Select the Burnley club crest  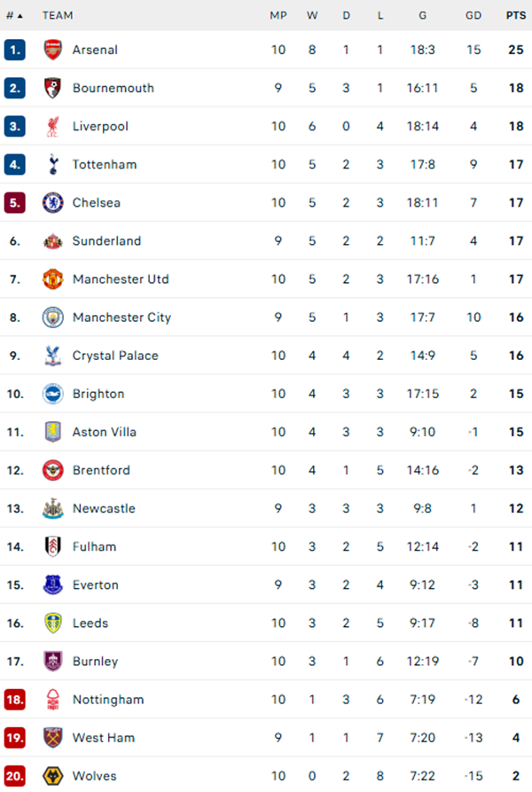click(50, 661)
